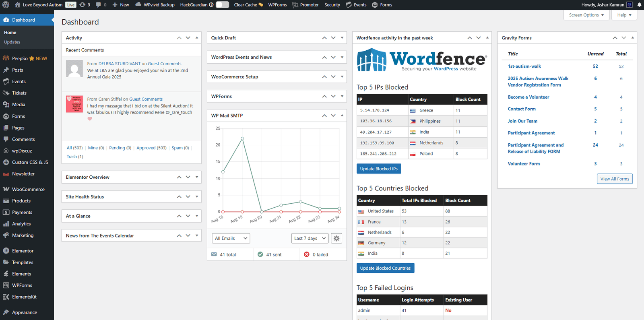
Task: Toggle the Activity panel collapse arrow
Action: (x=197, y=37)
